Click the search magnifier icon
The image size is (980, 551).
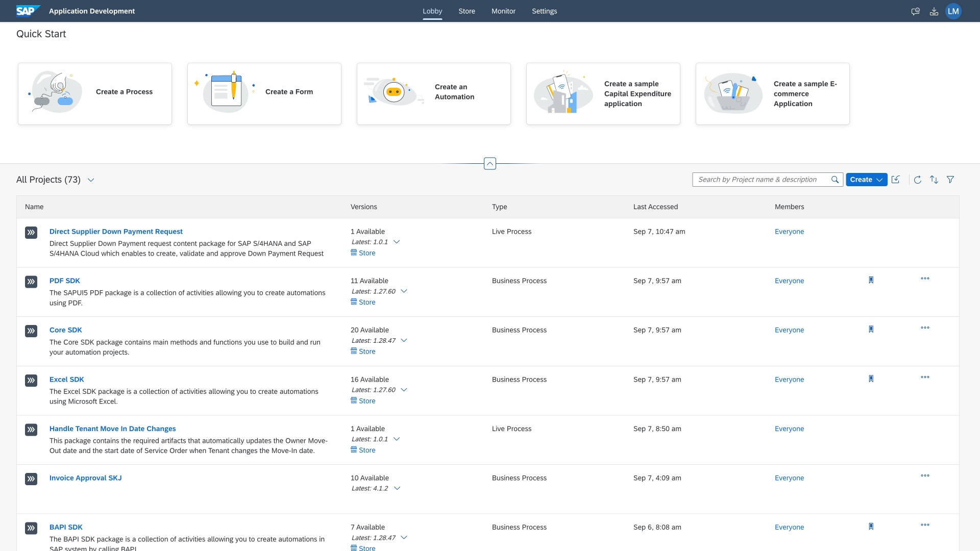835,180
